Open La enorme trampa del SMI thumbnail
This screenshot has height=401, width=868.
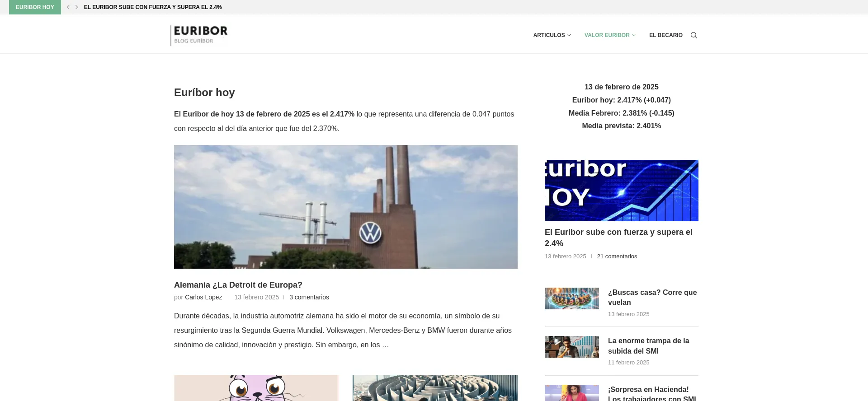tap(572, 347)
